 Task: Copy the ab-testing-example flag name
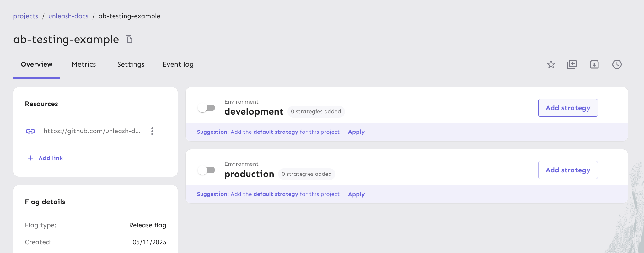129,39
